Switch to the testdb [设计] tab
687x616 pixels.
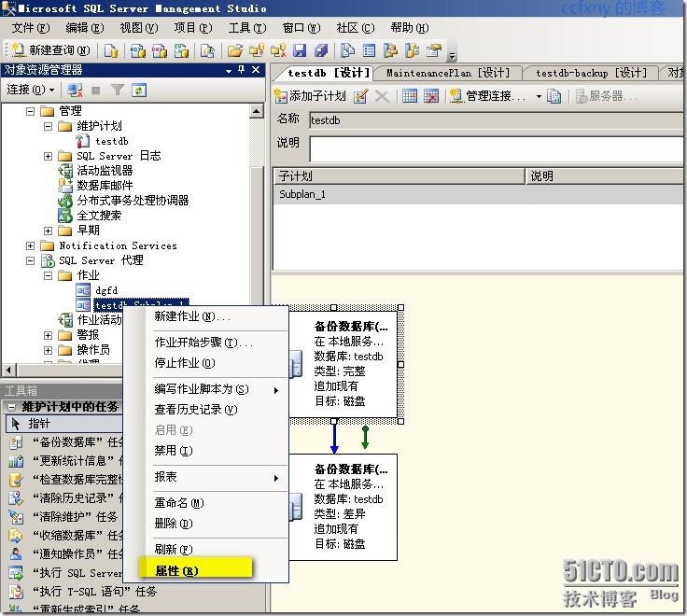click(x=329, y=73)
